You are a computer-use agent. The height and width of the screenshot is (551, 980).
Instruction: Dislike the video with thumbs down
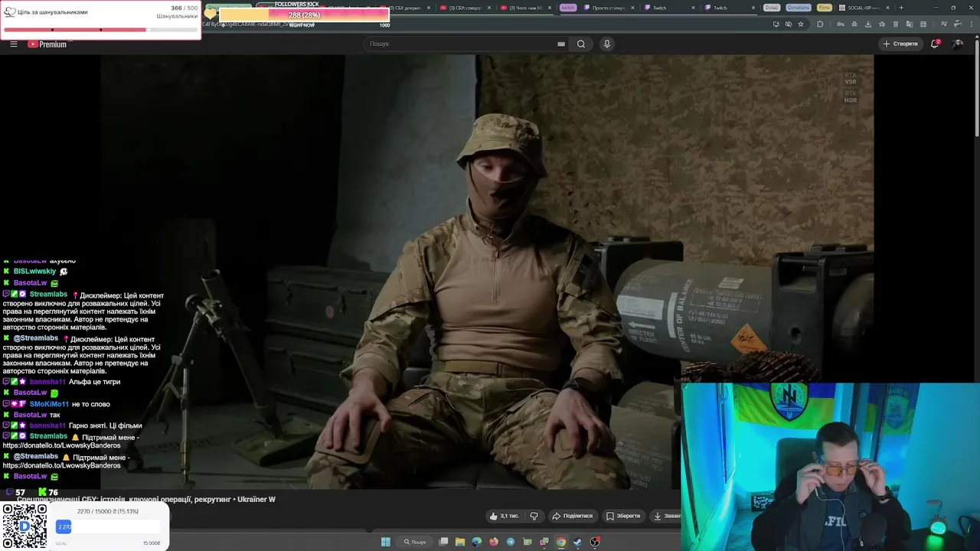tap(534, 516)
